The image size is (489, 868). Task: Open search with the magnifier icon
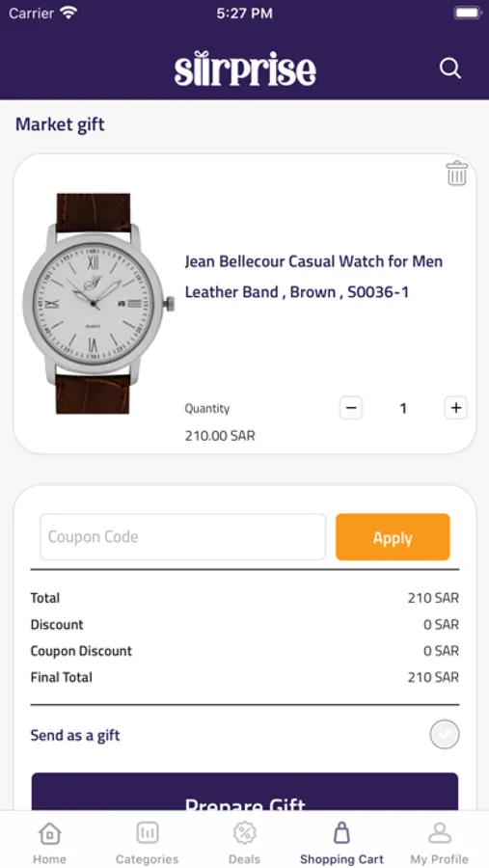point(449,69)
